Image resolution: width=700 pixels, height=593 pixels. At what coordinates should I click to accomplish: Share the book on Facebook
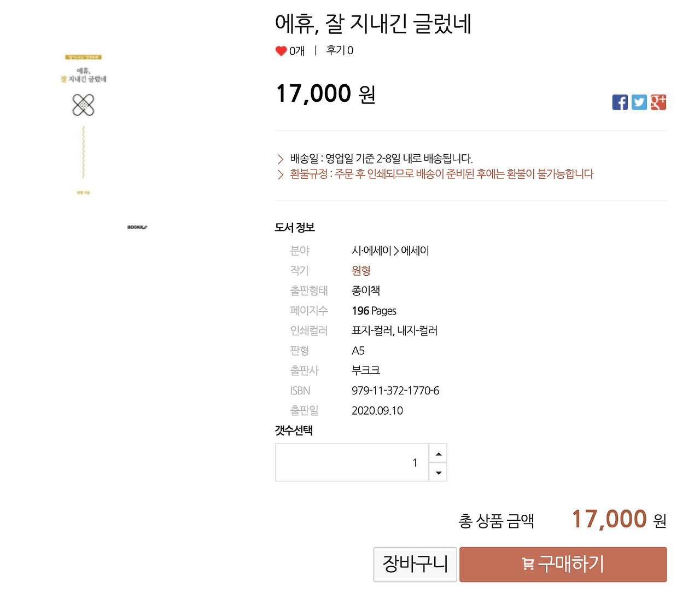[620, 102]
